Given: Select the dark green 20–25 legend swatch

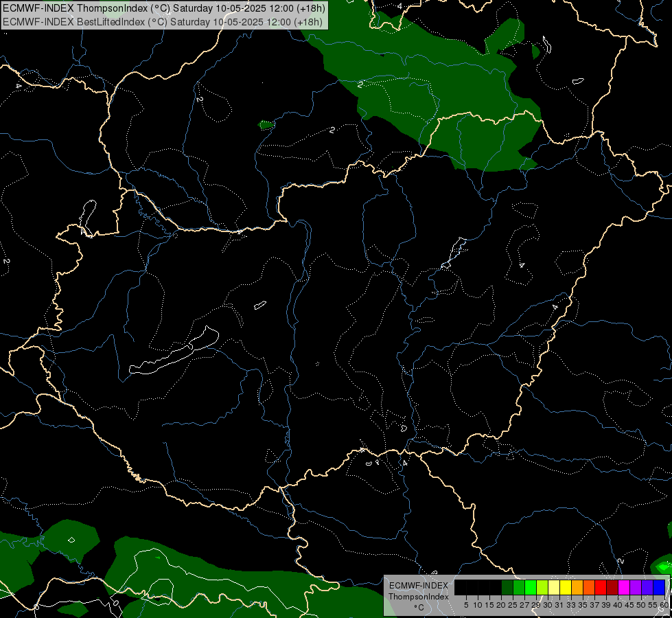Looking at the screenshot, I should coord(507,587).
